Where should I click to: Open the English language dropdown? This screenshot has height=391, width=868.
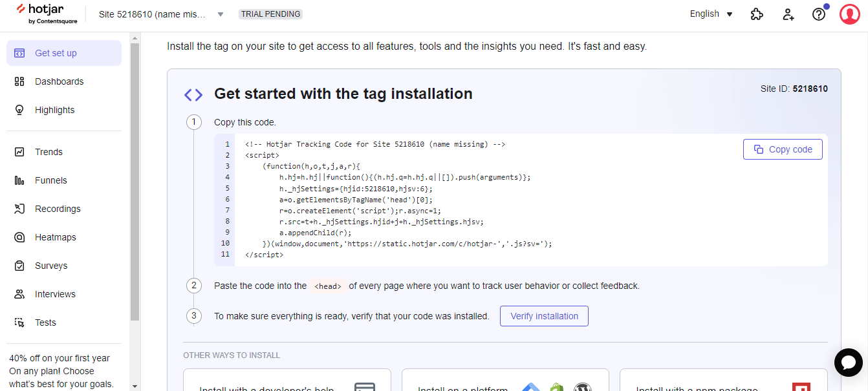711,14
